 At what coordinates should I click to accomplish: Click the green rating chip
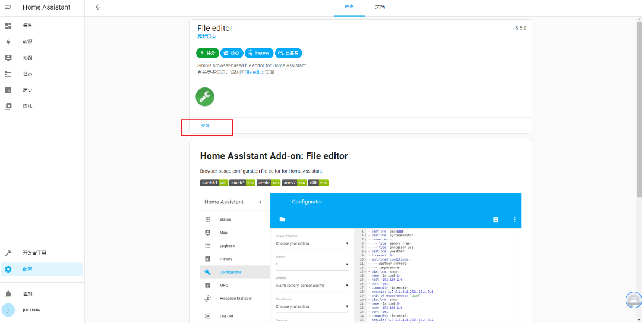(x=207, y=53)
